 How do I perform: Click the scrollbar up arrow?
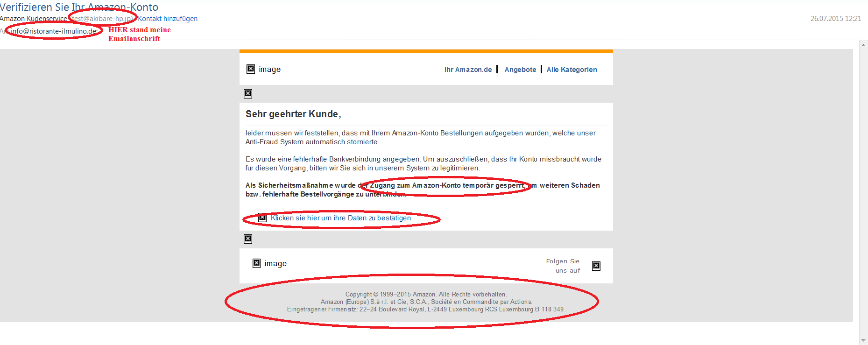click(x=863, y=45)
